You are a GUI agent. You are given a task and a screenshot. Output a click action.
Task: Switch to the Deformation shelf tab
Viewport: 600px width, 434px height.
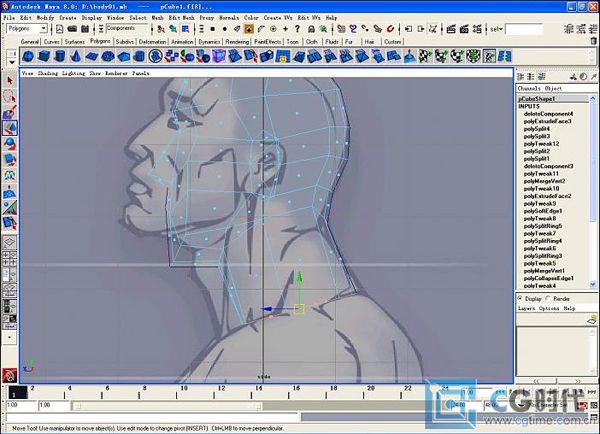click(x=152, y=42)
